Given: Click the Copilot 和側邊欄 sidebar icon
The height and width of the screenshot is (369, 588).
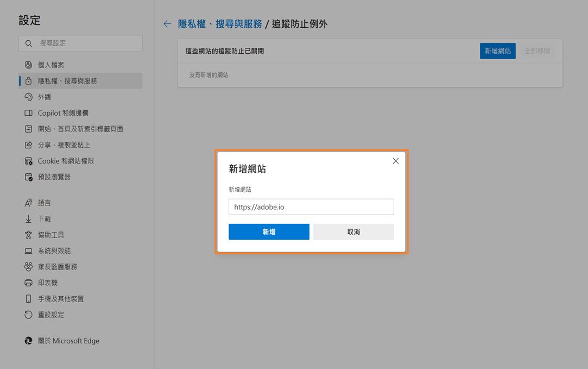Looking at the screenshot, I should [x=28, y=112].
